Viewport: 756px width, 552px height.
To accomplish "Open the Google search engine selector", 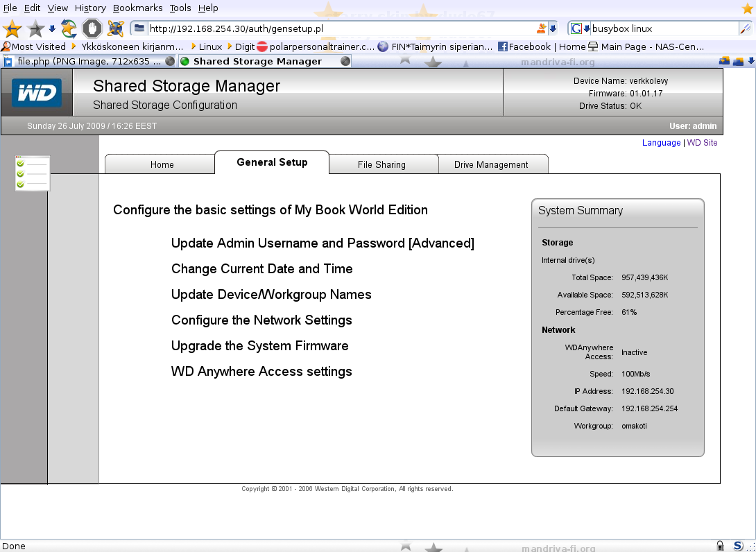I will 580,28.
